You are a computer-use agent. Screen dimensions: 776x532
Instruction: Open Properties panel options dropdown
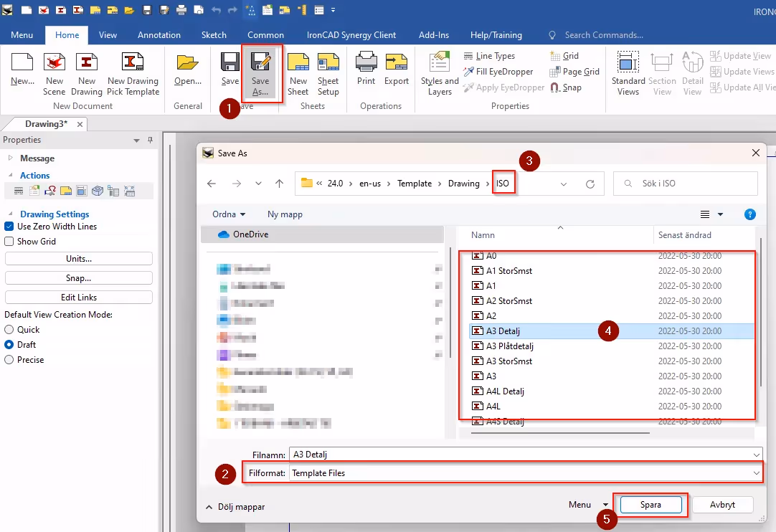(136, 141)
